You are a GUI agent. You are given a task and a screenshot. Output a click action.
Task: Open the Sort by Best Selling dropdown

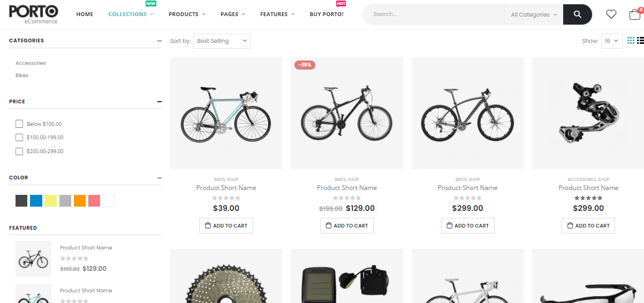pyautogui.click(x=222, y=41)
